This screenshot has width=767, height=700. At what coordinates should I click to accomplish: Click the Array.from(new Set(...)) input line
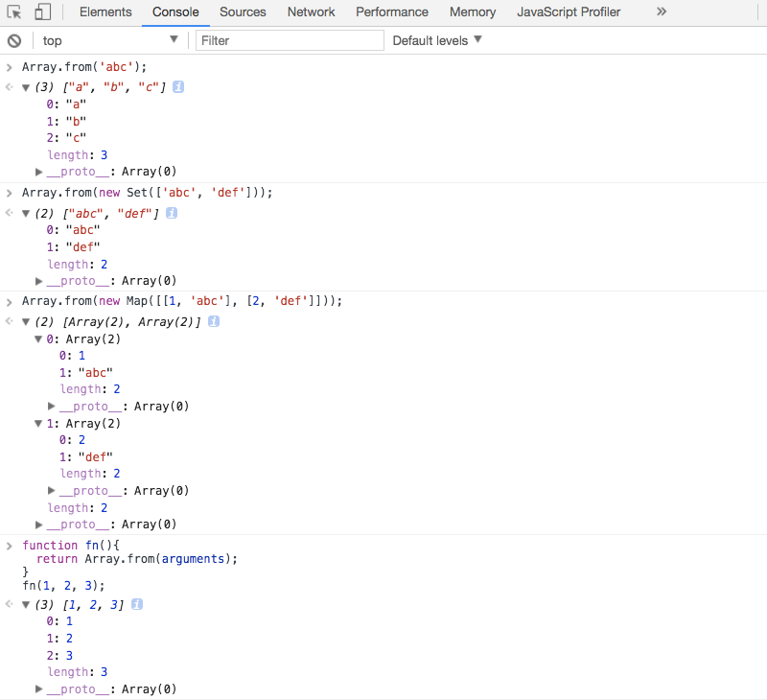[x=147, y=192]
